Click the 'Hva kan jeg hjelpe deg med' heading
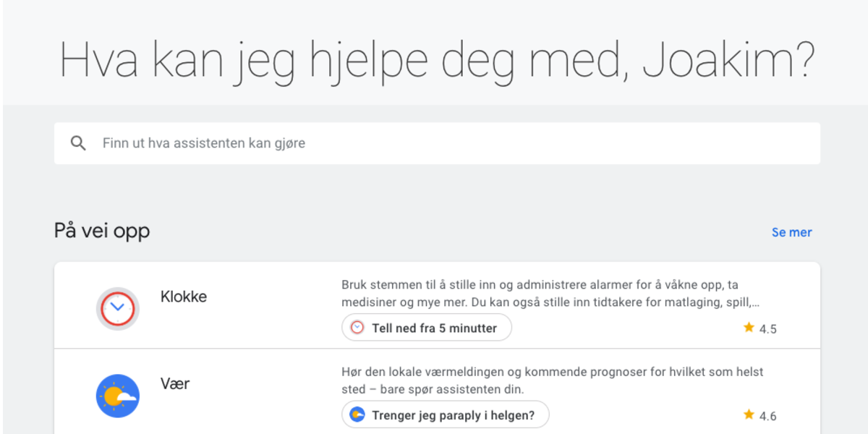This screenshot has height=434, width=868. (437, 60)
